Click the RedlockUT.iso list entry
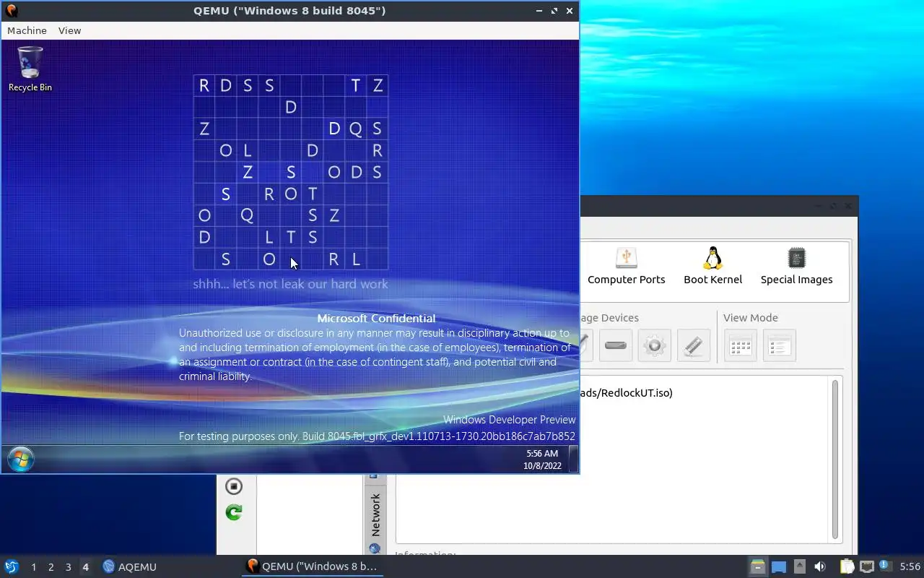The height and width of the screenshot is (578, 924). tap(625, 393)
